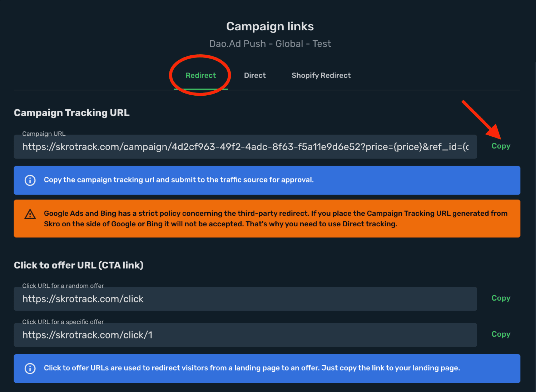Click the 'Campaign links' title

click(x=270, y=26)
